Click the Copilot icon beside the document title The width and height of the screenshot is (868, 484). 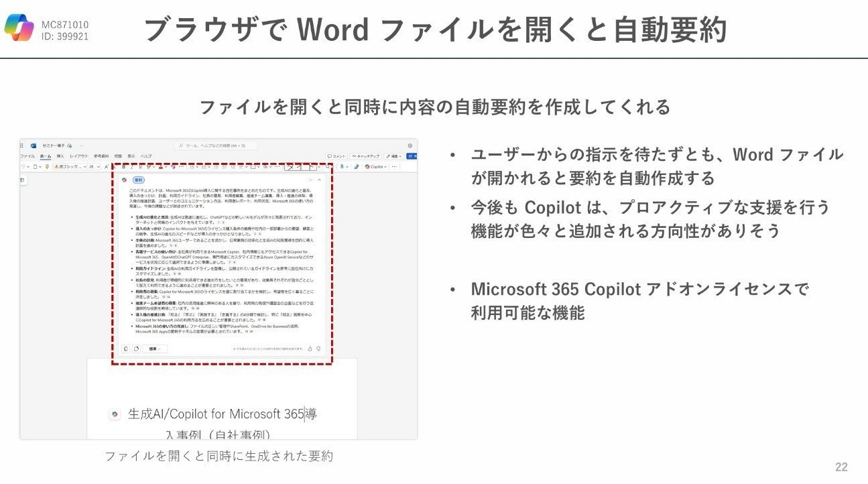click(115, 415)
